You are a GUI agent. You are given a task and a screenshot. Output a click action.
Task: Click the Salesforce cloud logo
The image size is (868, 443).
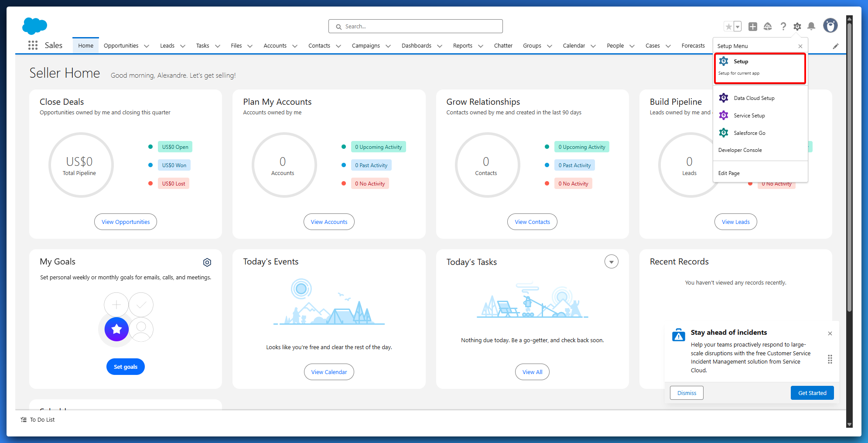34,26
